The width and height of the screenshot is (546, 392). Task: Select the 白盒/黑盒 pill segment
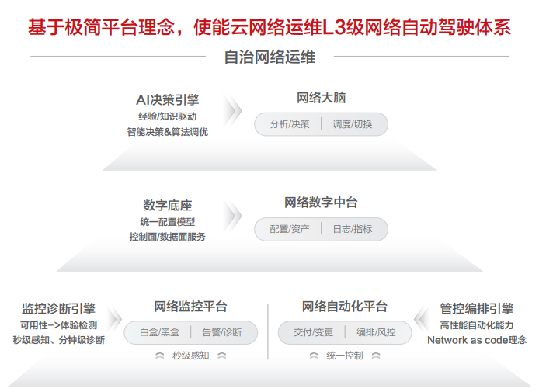159,332
